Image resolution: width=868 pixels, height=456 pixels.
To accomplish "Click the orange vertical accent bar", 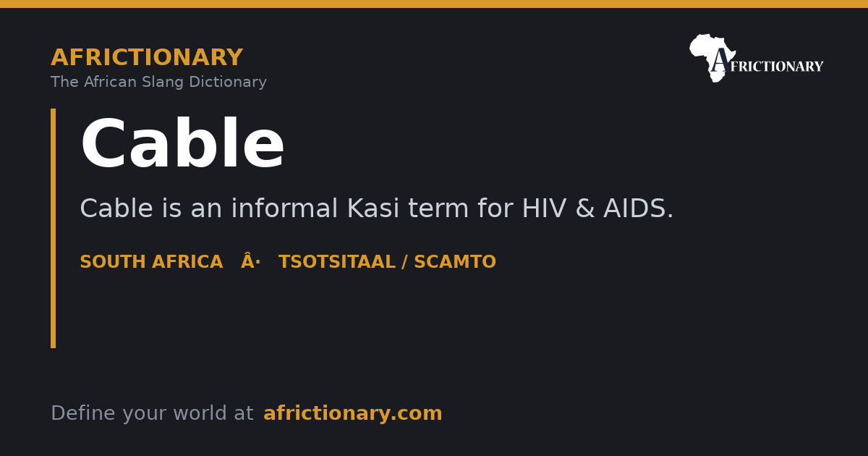I will pos(53,228).
